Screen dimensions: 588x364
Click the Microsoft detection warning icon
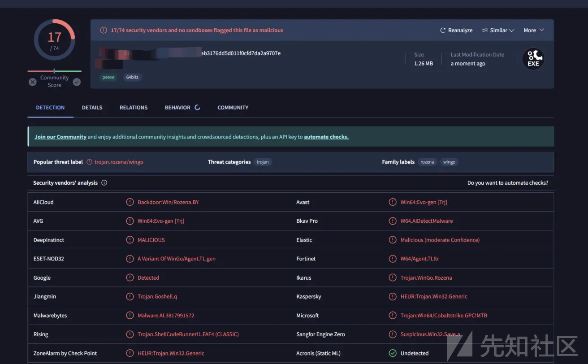tap(393, 316)
